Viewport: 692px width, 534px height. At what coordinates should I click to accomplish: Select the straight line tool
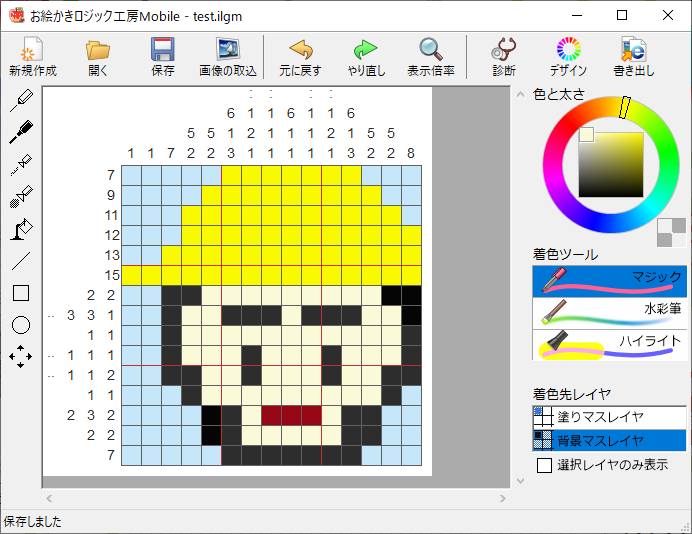click(x=21, y=261)
